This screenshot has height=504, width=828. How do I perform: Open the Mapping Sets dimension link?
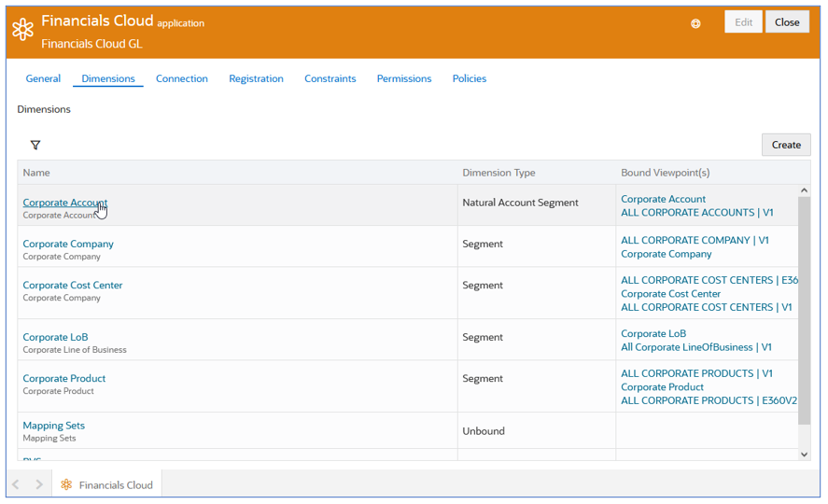54,426
